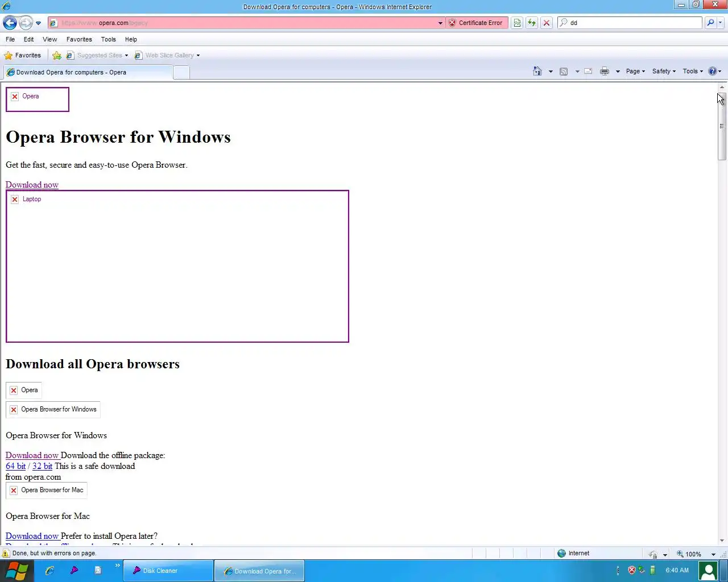Open the recent pages dropdown arrow

pos(38,23)
